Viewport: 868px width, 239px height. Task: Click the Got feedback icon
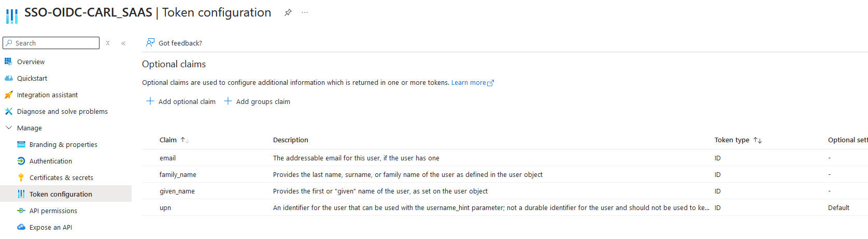tap(150, 42)
